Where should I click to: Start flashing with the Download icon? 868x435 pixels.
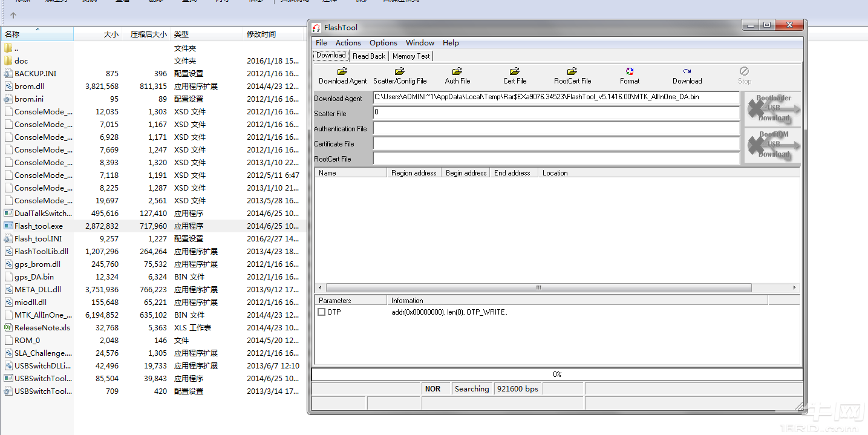click(x=687, y=76)
